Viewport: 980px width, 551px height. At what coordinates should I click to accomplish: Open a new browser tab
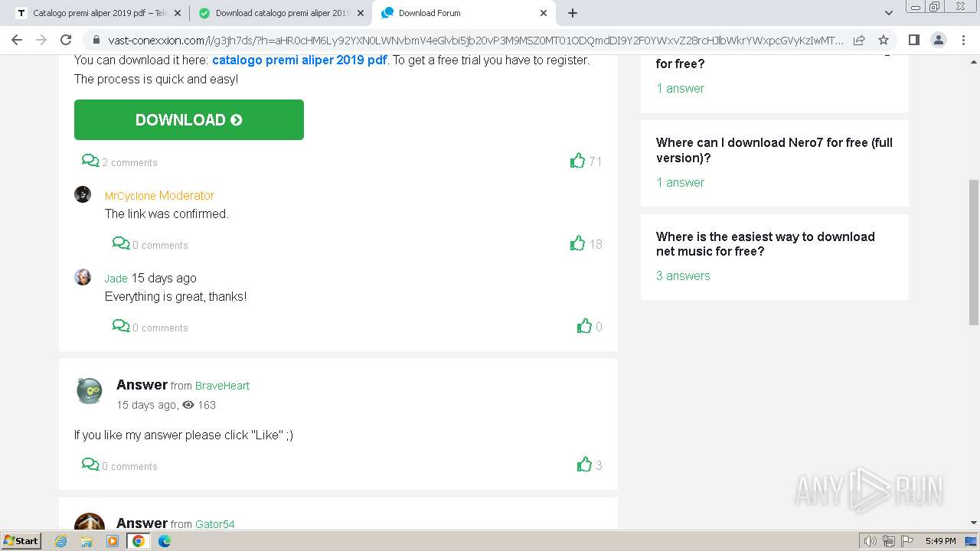[572, 13]
